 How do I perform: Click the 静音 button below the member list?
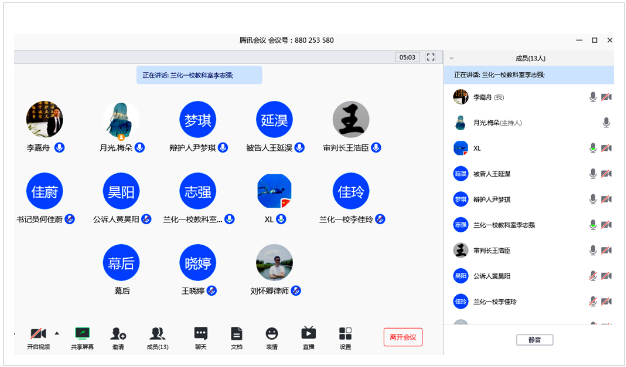535,340
